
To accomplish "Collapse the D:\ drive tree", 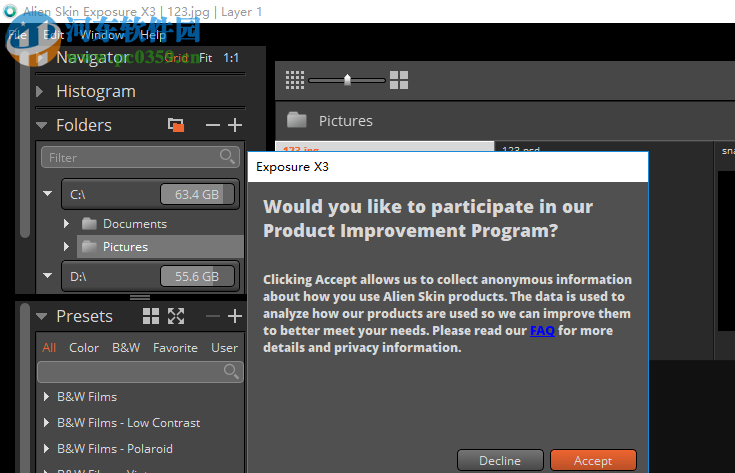I will point(47,276).
